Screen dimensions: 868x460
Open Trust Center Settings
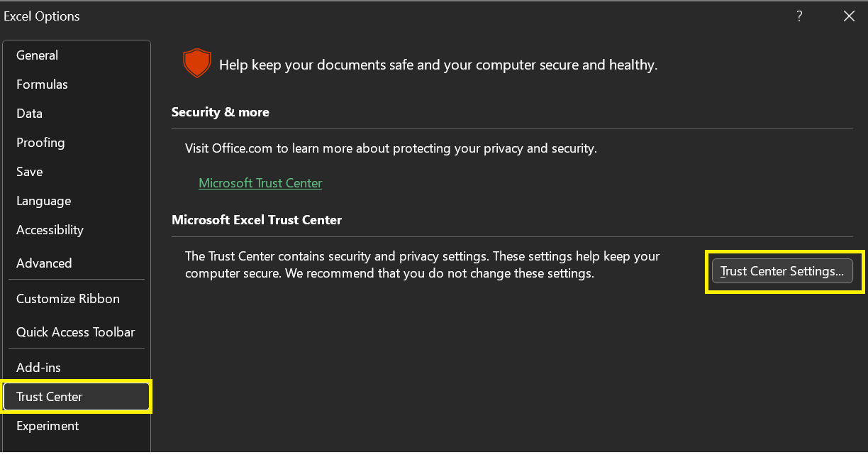pyautogui.click(x=782, y=270)
